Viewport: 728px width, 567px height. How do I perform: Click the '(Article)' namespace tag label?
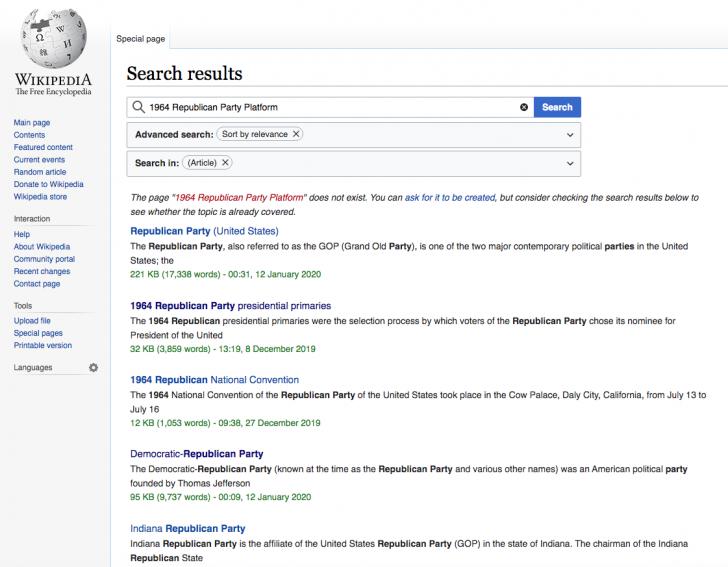[202, 163]
